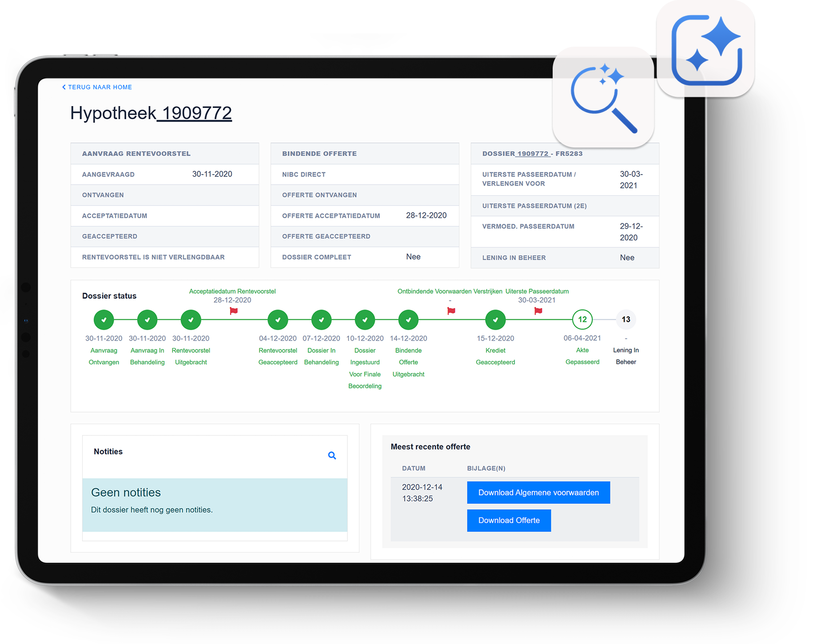Download the Algemene voorwaarden attachment
The width and height of the screenshot is (813, 644).
coord(538,493)
